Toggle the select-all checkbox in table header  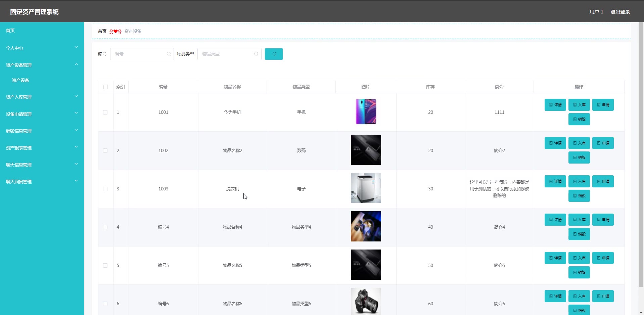click(105, 87)
